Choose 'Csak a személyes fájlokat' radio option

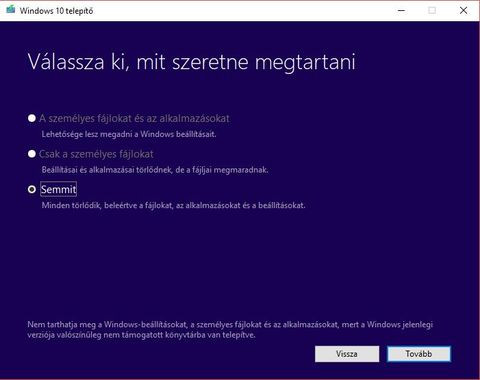click(32, 154)
